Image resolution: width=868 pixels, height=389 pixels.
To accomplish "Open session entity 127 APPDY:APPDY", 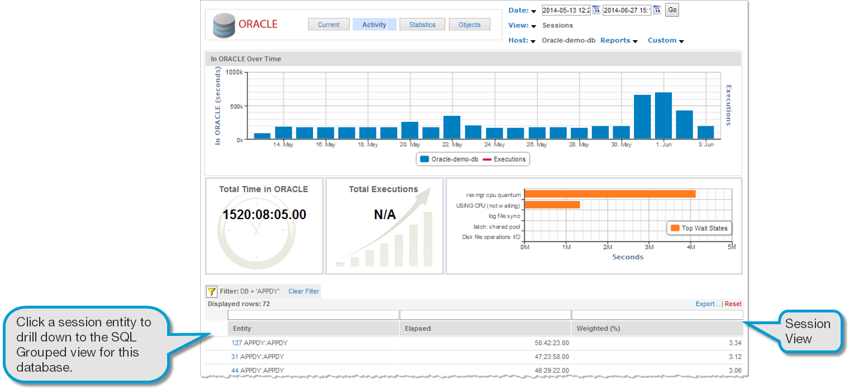I will [x=259, y=343].
